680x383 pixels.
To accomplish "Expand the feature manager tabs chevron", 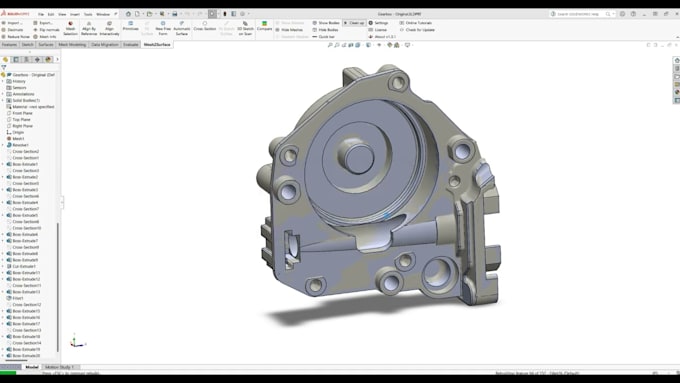I will 57,59.
